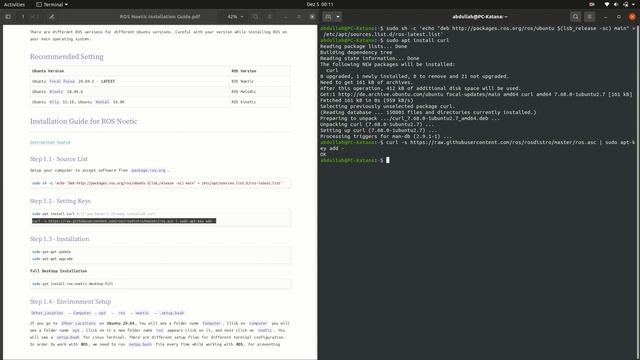
Task: Expand the 42% zoom level dropdown
Action: coord(236,17)
